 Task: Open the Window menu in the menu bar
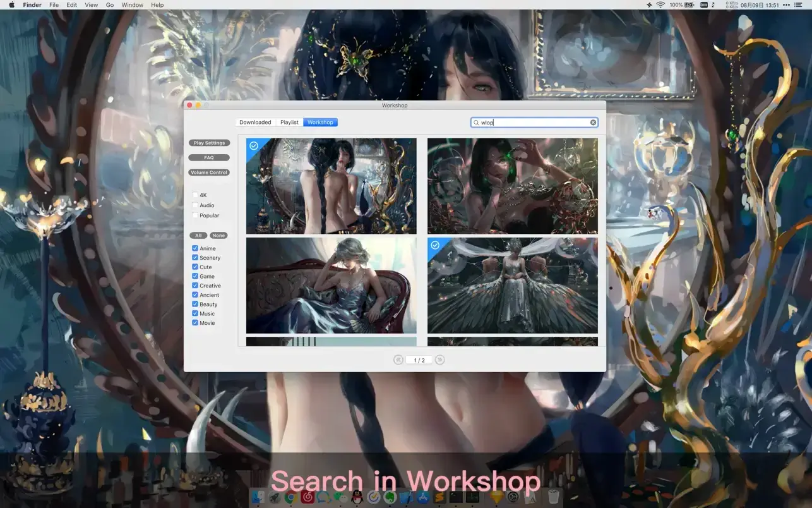(132, 5)
